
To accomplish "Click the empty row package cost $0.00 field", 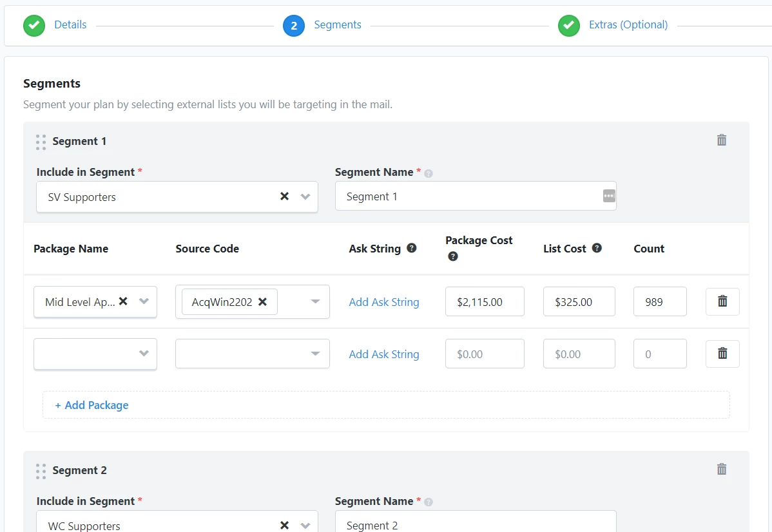I will (x=485, y=354).
